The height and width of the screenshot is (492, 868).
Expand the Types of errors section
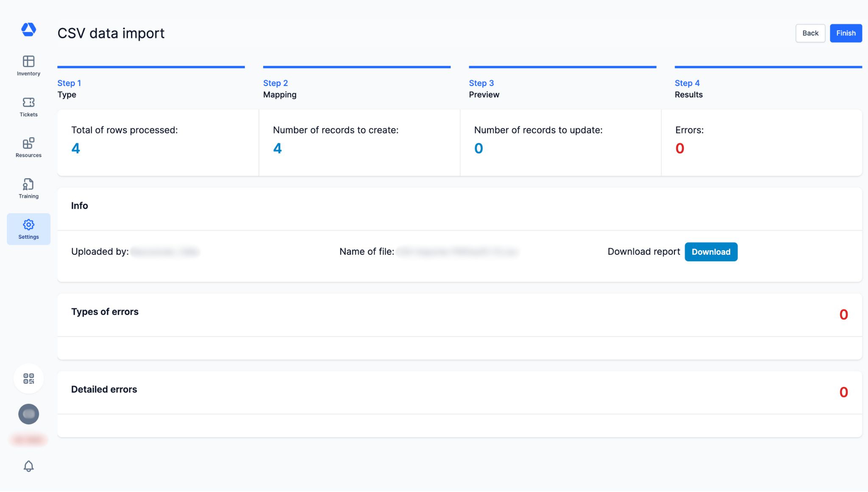click(x=105, y=312)
